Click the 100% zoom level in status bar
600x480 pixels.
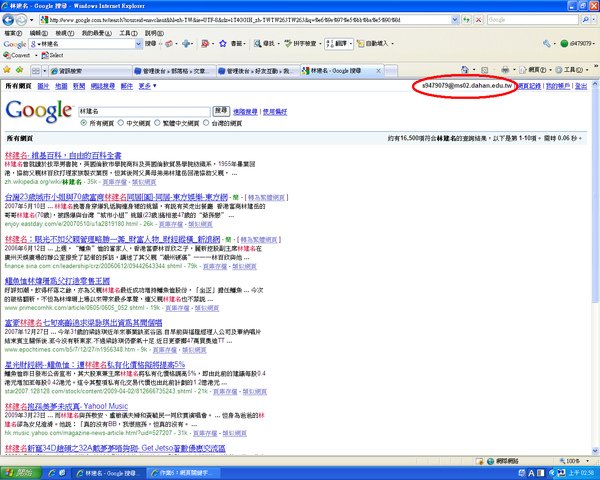(x=573, y=461)
